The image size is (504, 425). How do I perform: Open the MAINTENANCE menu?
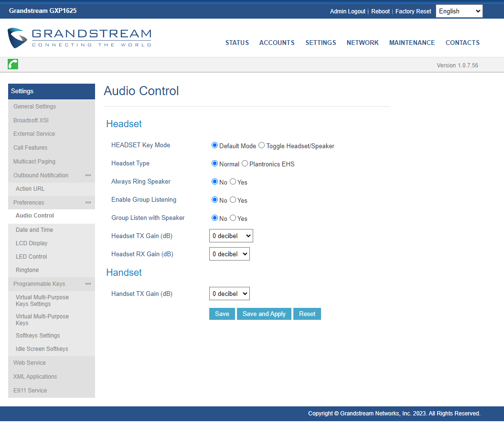pos(412,43)
